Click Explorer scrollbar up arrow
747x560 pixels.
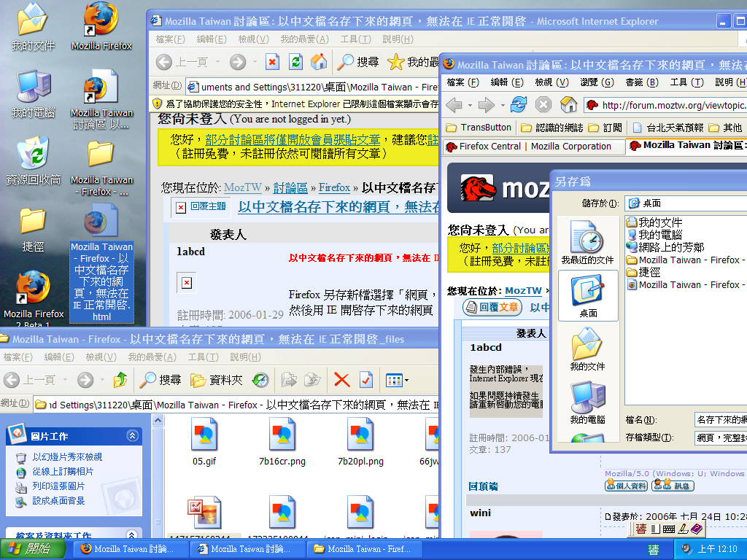coord(158,421)
